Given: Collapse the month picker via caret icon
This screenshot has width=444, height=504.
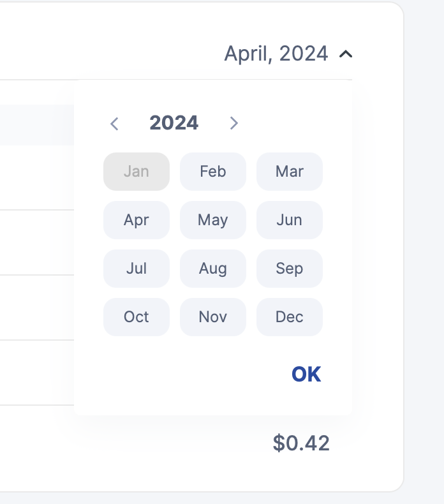Looking at the screenshot, I should coord(346,54).
